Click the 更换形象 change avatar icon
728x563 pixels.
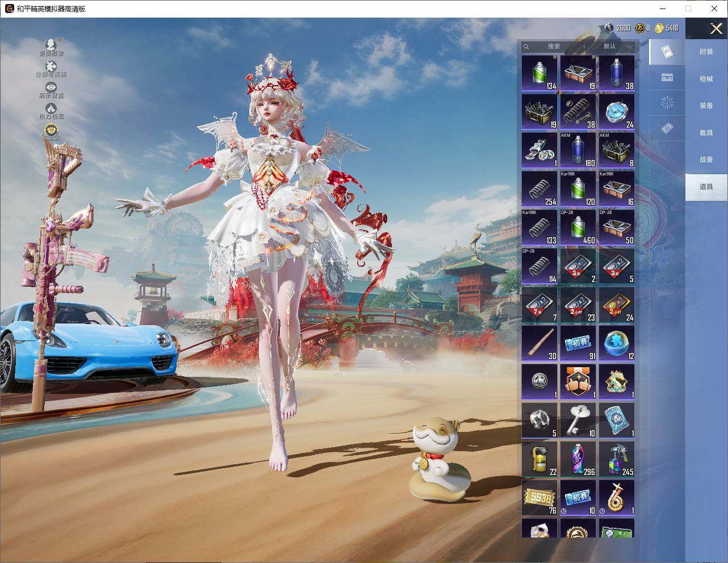(51, 44)
